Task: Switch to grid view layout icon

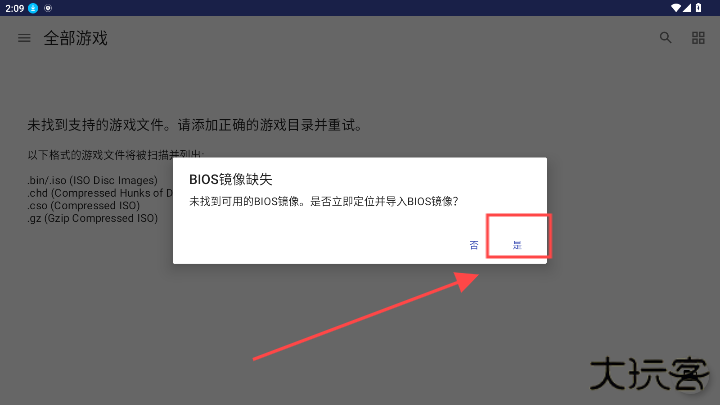Action: [698, 38]
